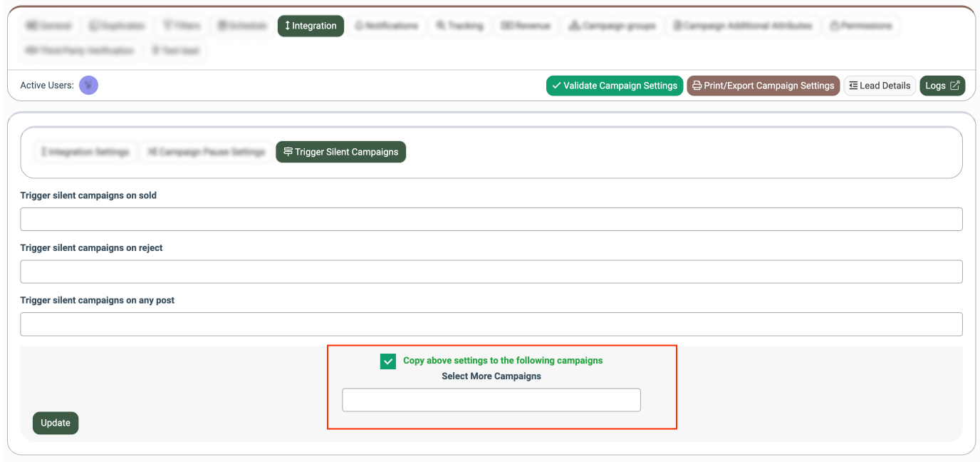The width and height of the screenshot is (980, 462).
Task: Open the Trigger silent campaigns on any post selector
Action: [x=491, y=324]
